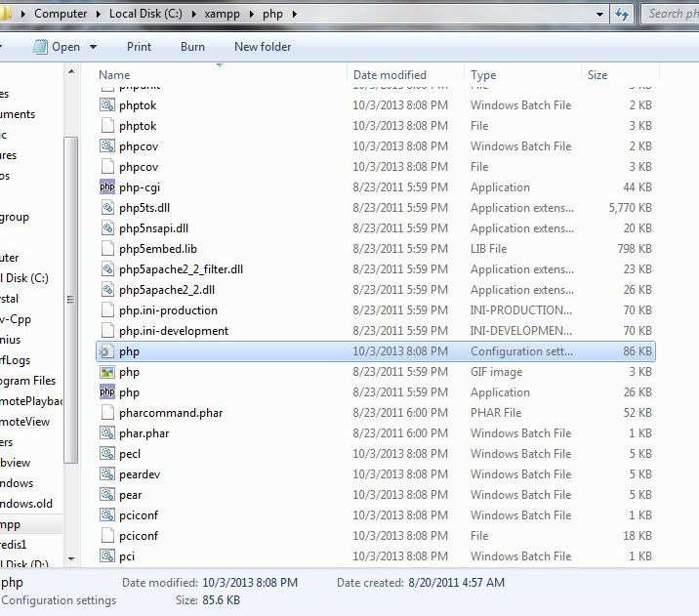Click the New folder button

tap(263, 47)
